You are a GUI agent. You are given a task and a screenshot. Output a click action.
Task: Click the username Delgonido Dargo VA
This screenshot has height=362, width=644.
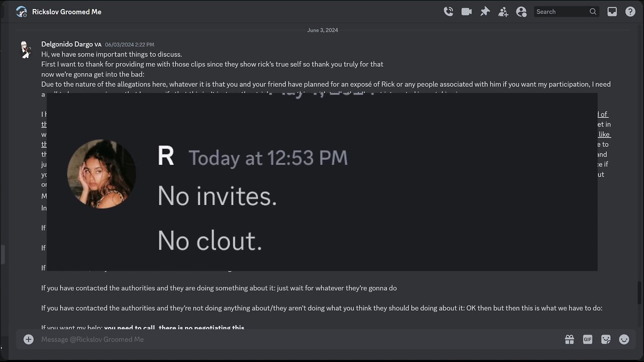click(71, 44)
